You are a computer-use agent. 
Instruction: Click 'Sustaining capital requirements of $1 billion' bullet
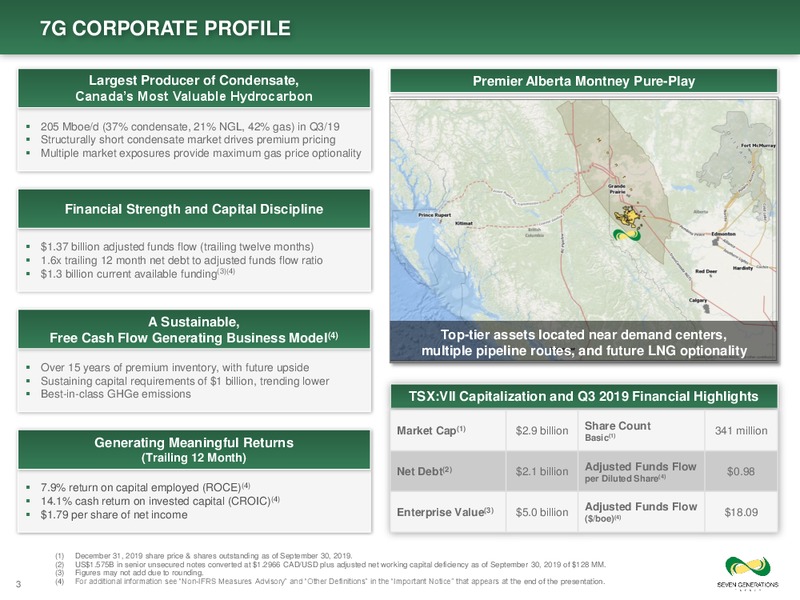(185, 381)
